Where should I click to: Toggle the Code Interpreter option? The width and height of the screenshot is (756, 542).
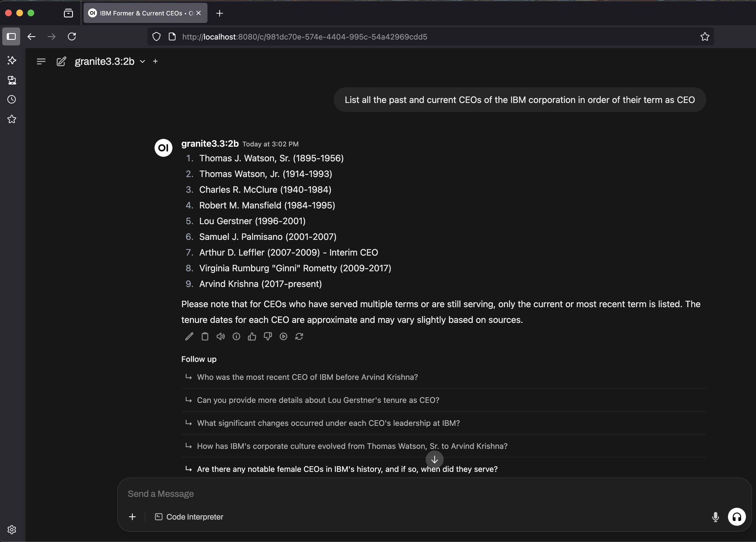click(x=189, y=517)
